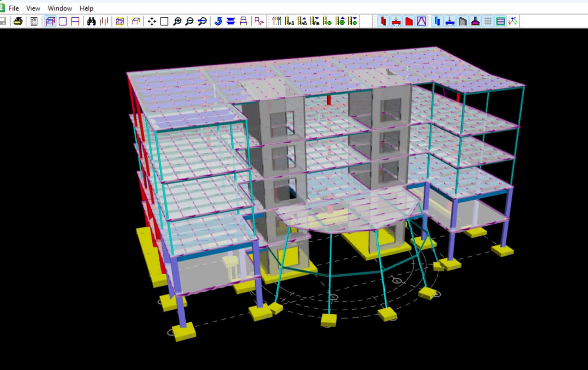588x370 pixels.
Task: Click the ruler AB icon with up arrow
Action: (x=302, y=21)
